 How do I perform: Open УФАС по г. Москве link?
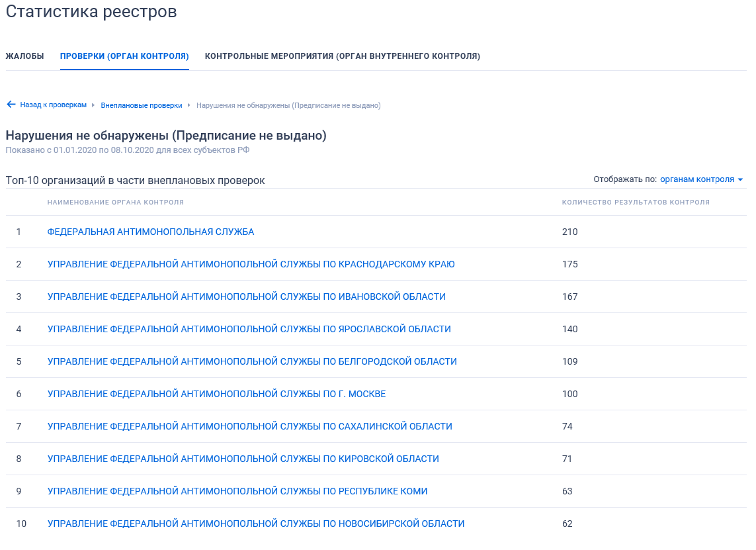[x=216, y=394]
